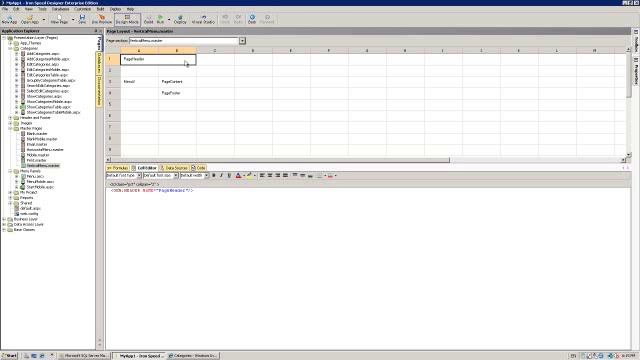Viewport: 640px width, 360px height.
Task: Select Blank.master in the tree
Action: coord(37,133)
